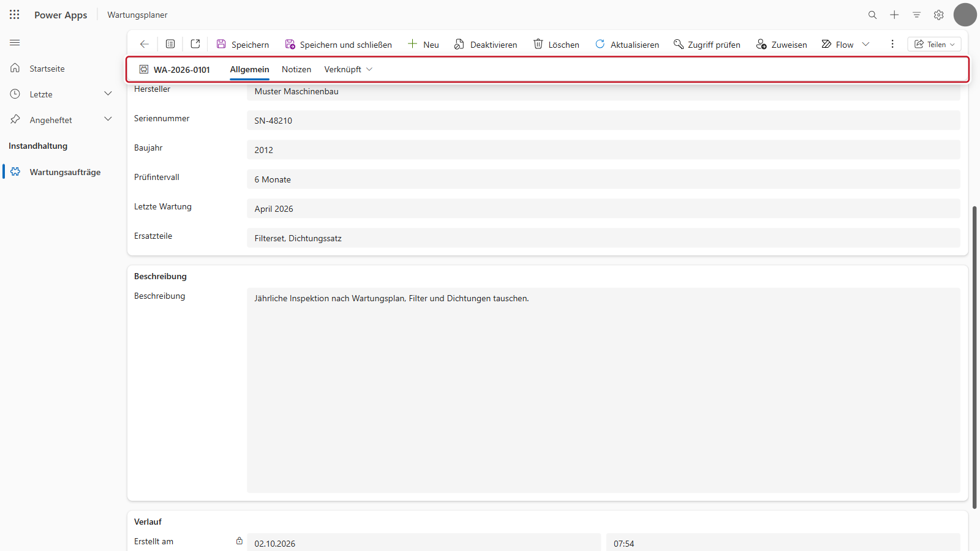Open the Flow menu
980x551 pixels.
(x=845, y=44)
